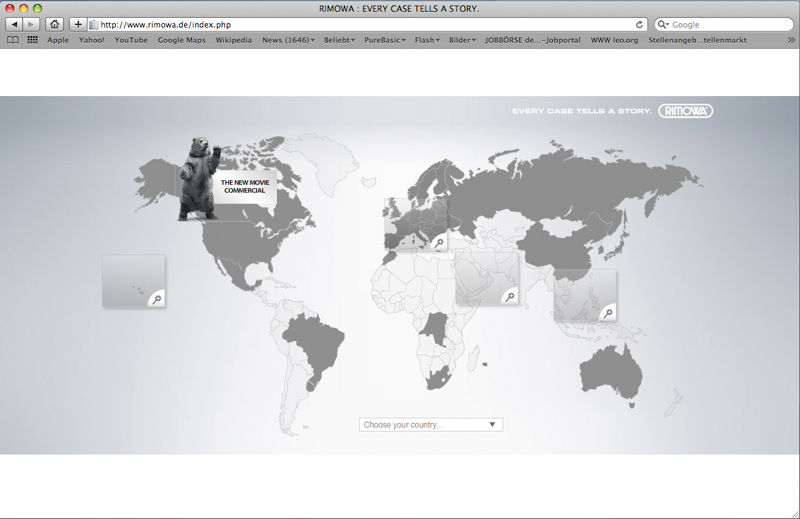Image resolution: width=800 pixels, height=519 pixels.
Task: Add bookmark with the plus button
Action: 78,24
